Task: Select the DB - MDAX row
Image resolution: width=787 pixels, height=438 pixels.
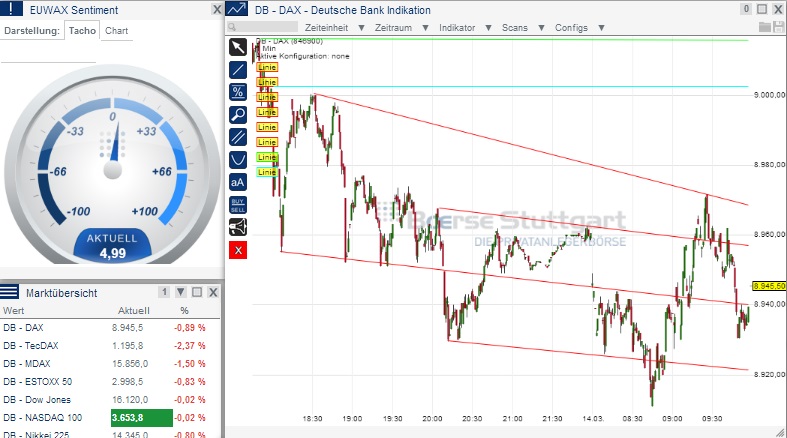Action: 110,364
